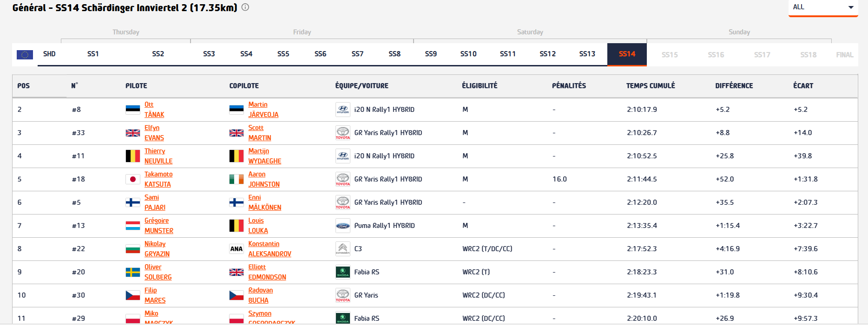Open Elfyn EVANS driver link
This screenshot has width=868, height=325.
tap(154, 133)
